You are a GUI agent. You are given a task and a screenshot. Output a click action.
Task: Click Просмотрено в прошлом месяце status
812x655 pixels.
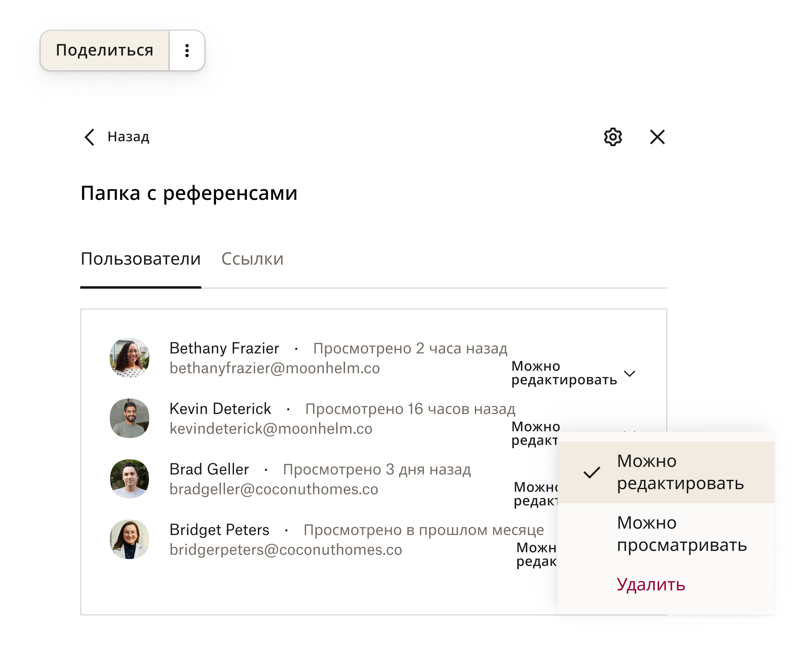click(424, 530)
